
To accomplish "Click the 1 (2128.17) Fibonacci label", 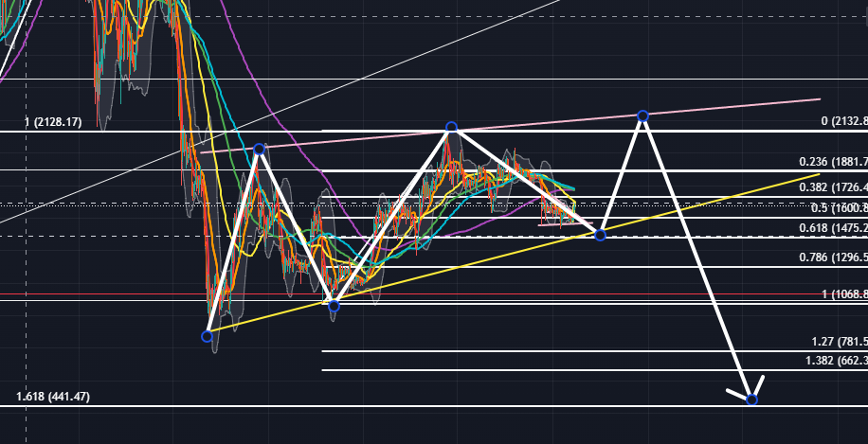I will click(53, 122).
